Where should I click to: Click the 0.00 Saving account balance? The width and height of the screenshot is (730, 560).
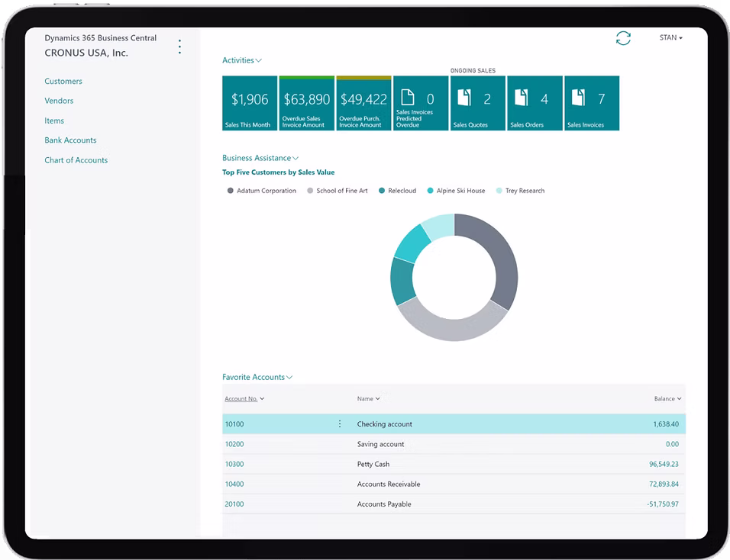click(x=672, y=444)
